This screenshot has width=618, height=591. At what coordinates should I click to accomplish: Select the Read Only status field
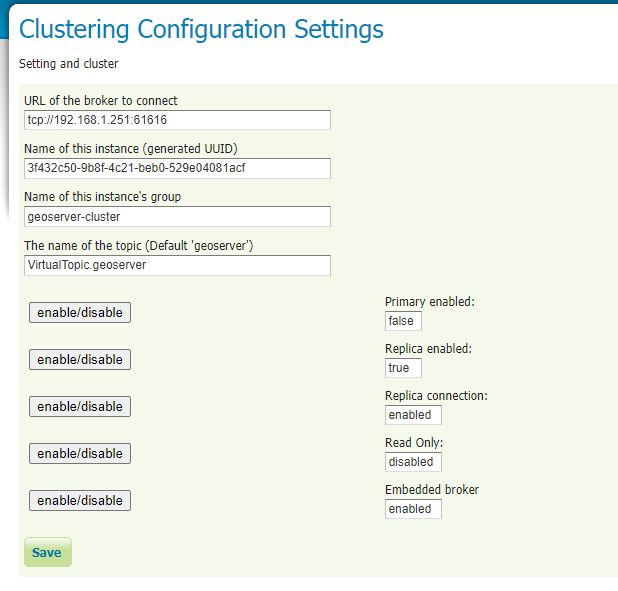pyautogui.click(x=413, y=462)
